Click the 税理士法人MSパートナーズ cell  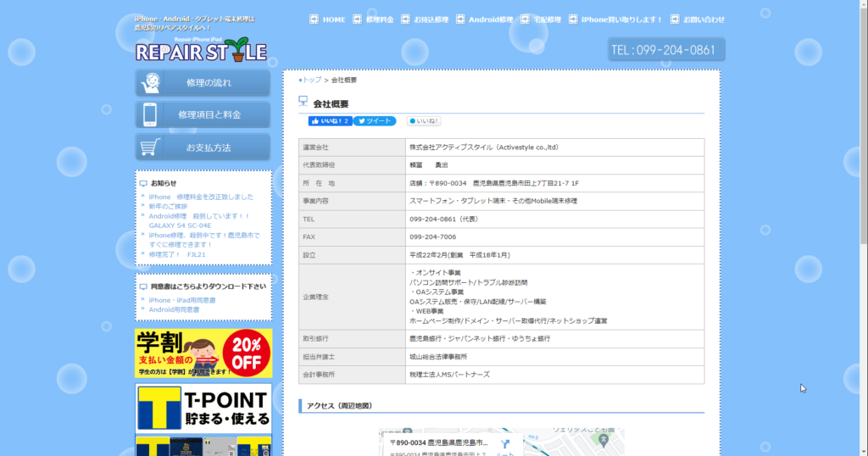554,375
